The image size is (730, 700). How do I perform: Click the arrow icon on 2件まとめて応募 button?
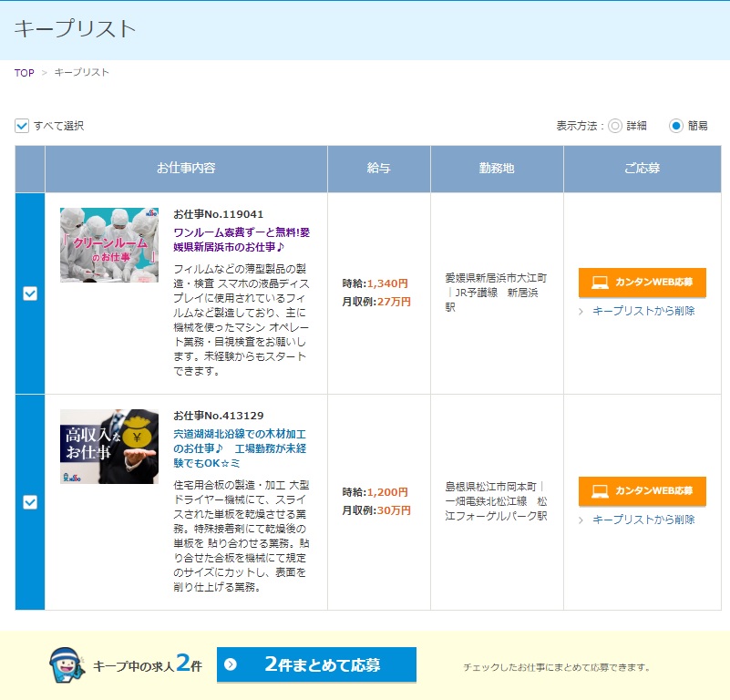click(x=231, y=664)
